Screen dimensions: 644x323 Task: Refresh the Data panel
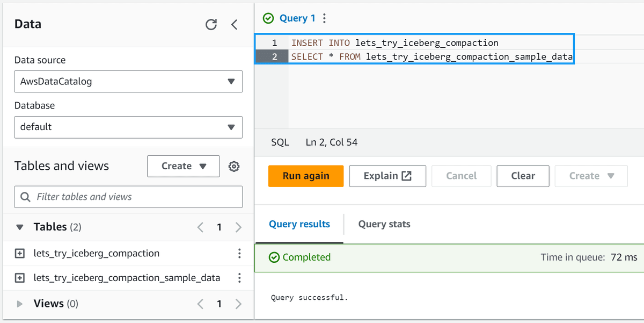[x=211, y=24]
